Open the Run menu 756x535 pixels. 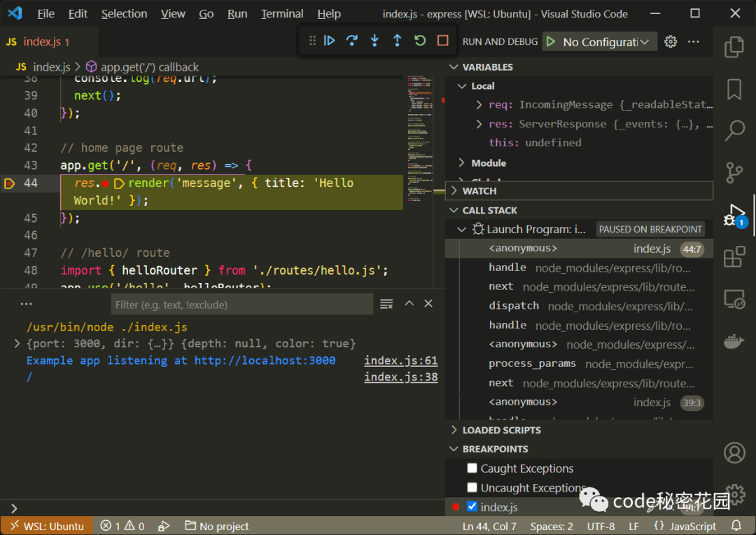pos(237,13)
